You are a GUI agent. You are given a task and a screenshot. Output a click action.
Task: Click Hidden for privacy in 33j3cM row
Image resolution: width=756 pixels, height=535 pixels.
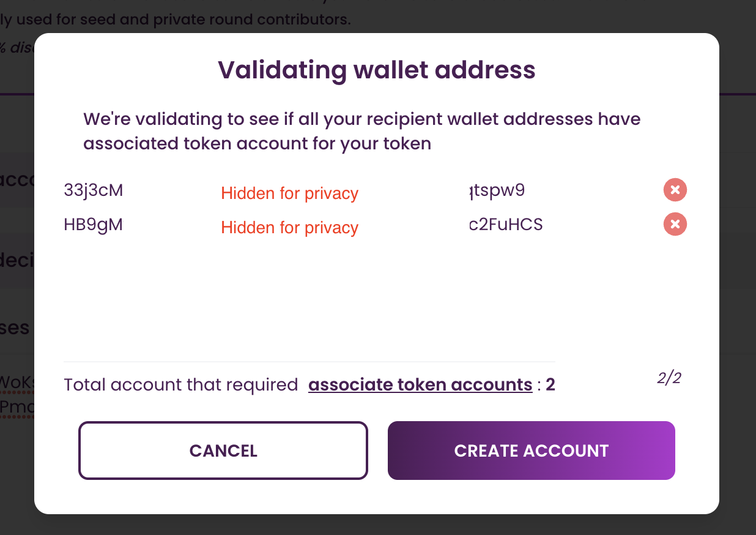click(289, 193)
